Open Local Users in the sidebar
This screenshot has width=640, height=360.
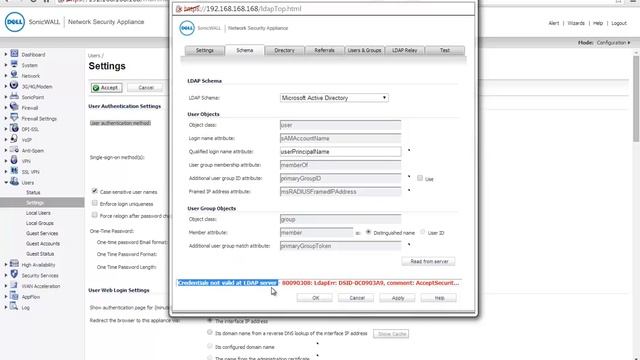point(38,213)
